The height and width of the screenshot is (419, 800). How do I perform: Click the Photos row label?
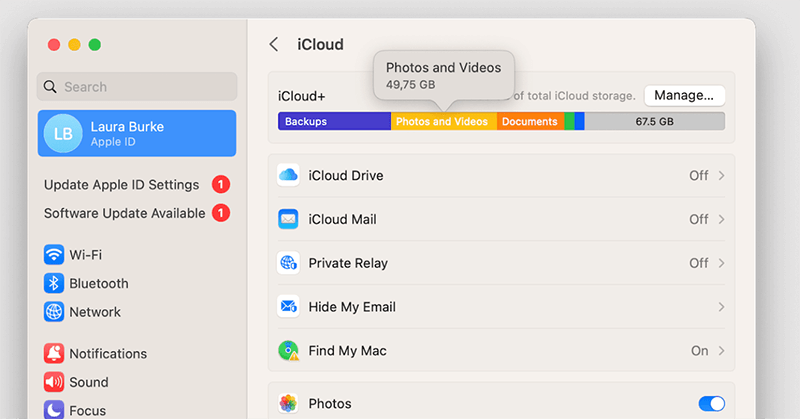[x=330, y=404]
